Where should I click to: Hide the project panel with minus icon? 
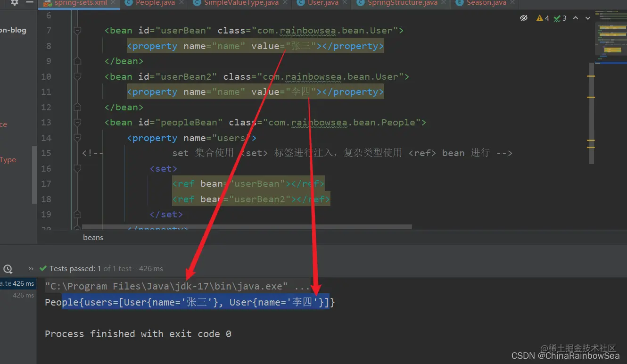[x=30, y=3]
